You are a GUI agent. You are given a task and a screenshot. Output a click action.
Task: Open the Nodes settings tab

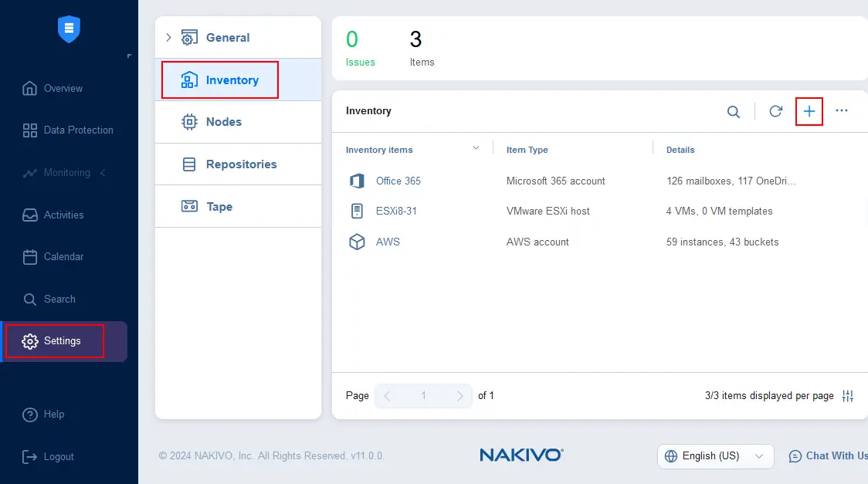[238, 122]
